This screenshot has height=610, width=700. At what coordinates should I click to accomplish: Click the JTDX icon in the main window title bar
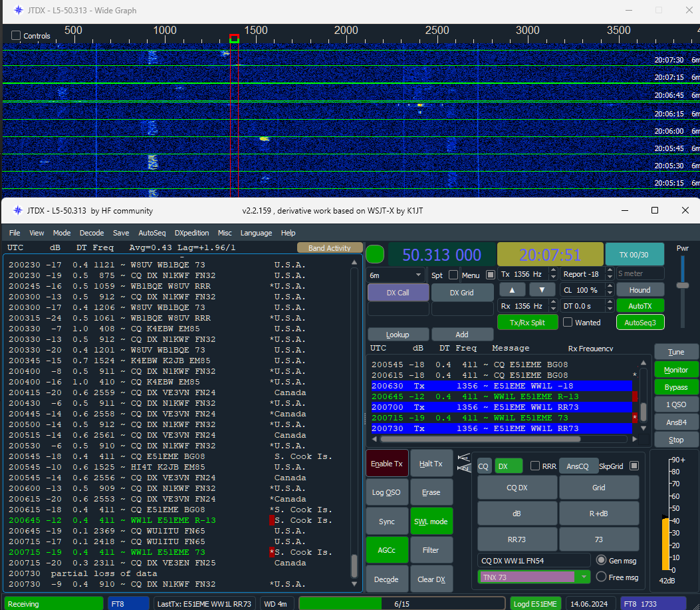pyautogui.click(x=18, y=210)
